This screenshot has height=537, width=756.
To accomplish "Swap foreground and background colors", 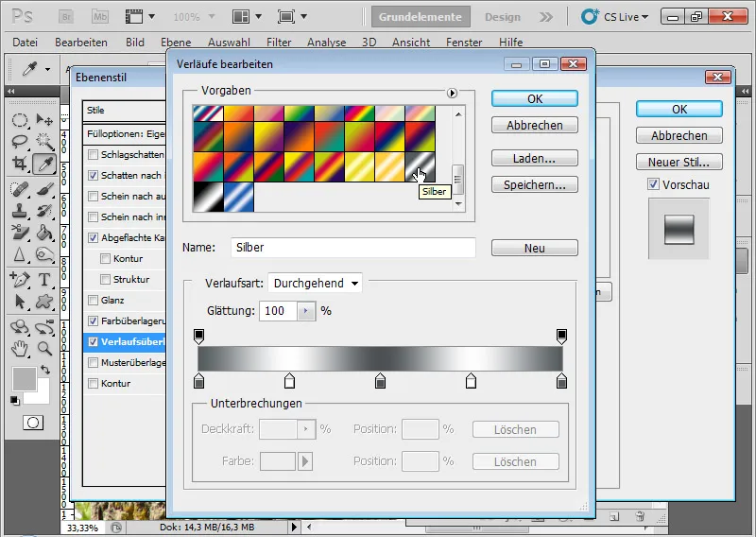I will (44, 370).
